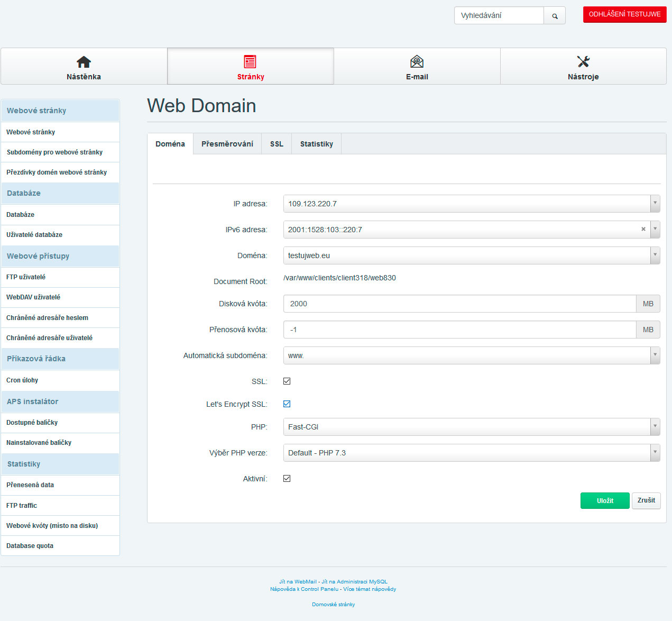The image size is (672, 621).
Task: Toggle the SSL checkbox
Action: pos(287,381)
